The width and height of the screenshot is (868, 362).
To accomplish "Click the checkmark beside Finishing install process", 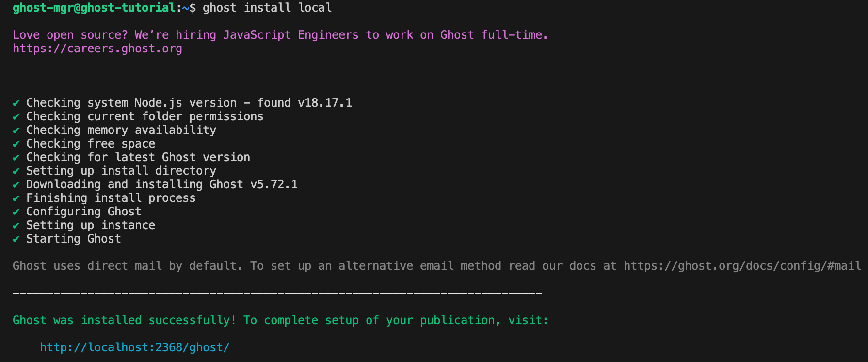I will [16, 198].
